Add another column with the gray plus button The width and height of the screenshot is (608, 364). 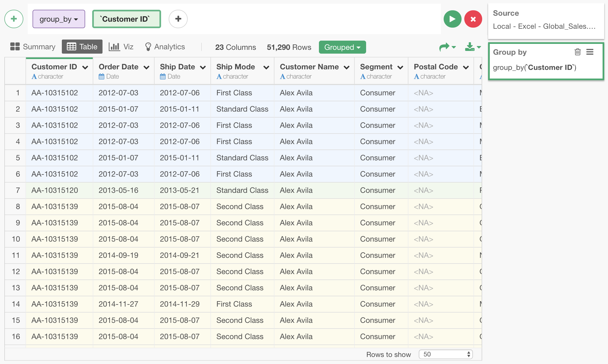178,19
